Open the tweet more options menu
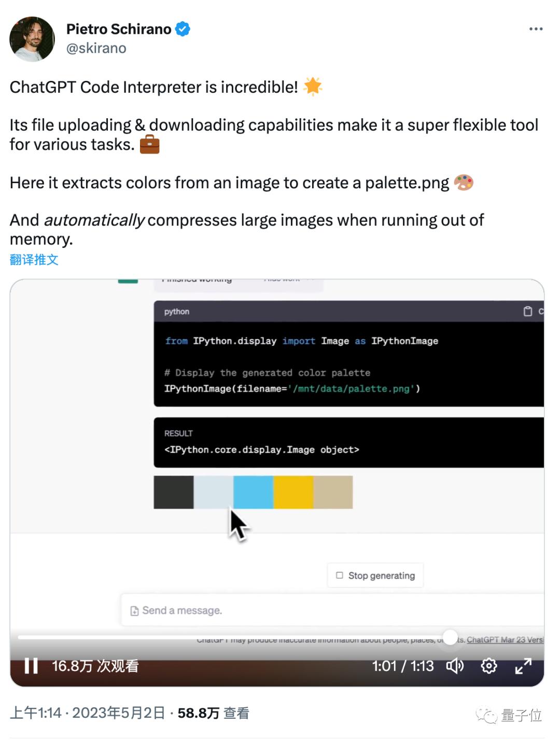This screenshot has height=740, width=560. [536, 29]
